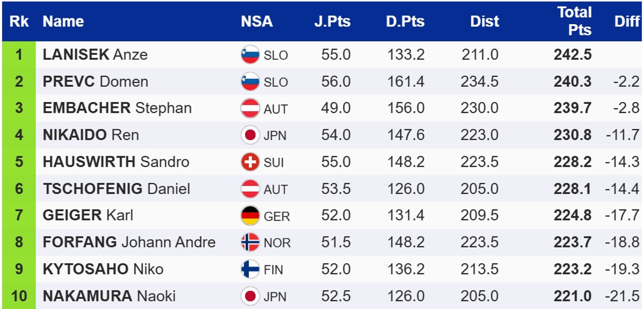Click the green rank 1 cell

19,55
